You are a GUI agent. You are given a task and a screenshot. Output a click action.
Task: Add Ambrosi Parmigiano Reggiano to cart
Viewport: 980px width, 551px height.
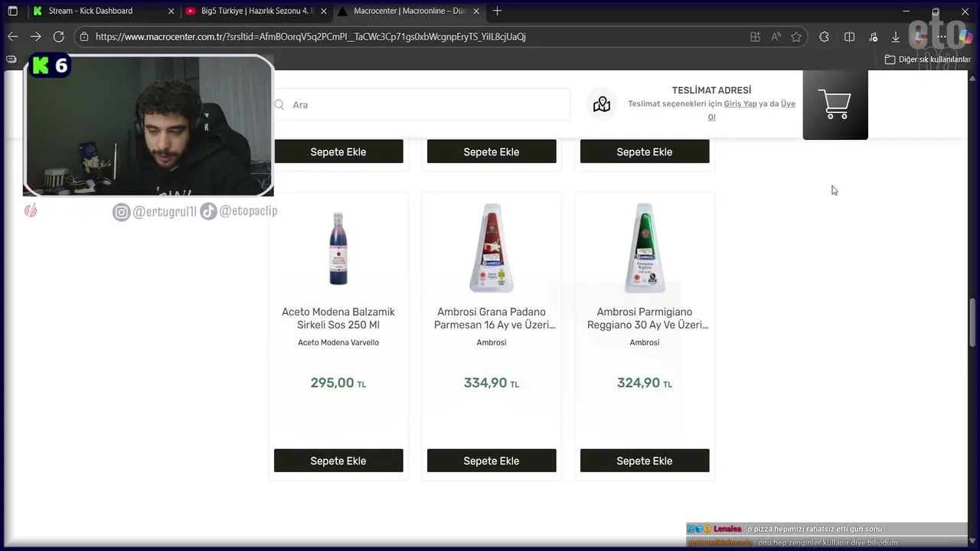tap(645, 461)
